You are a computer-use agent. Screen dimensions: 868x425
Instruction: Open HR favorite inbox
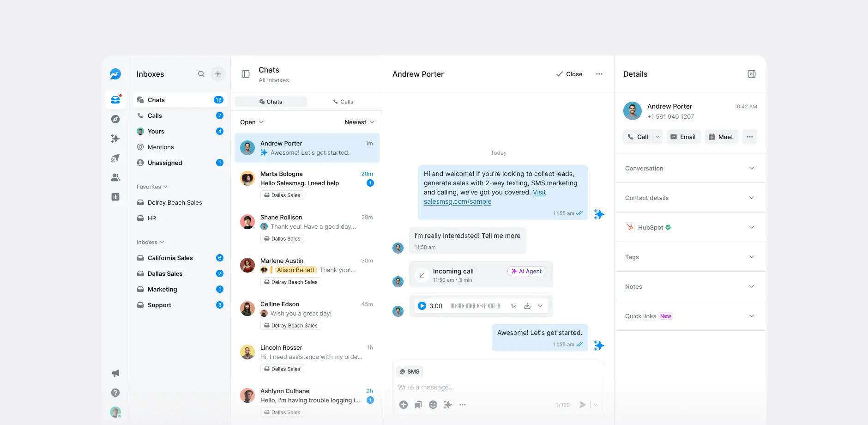pos(180,218)
